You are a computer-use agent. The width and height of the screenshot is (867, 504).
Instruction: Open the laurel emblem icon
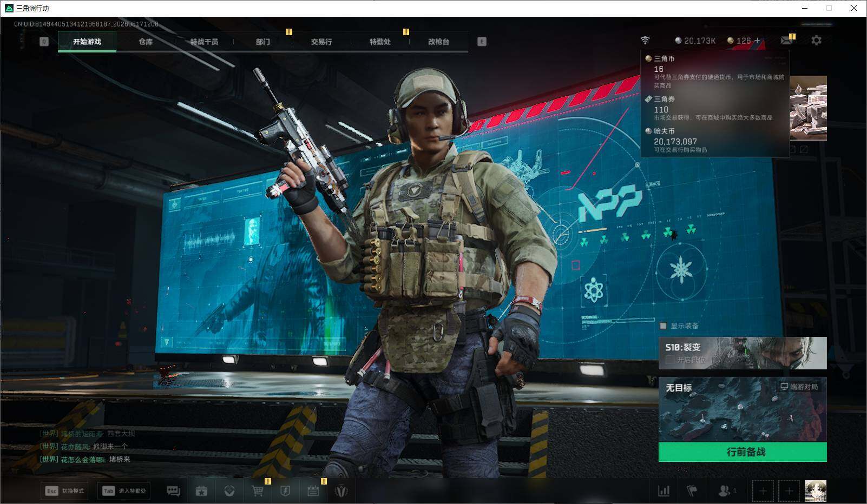pos(341,490)
